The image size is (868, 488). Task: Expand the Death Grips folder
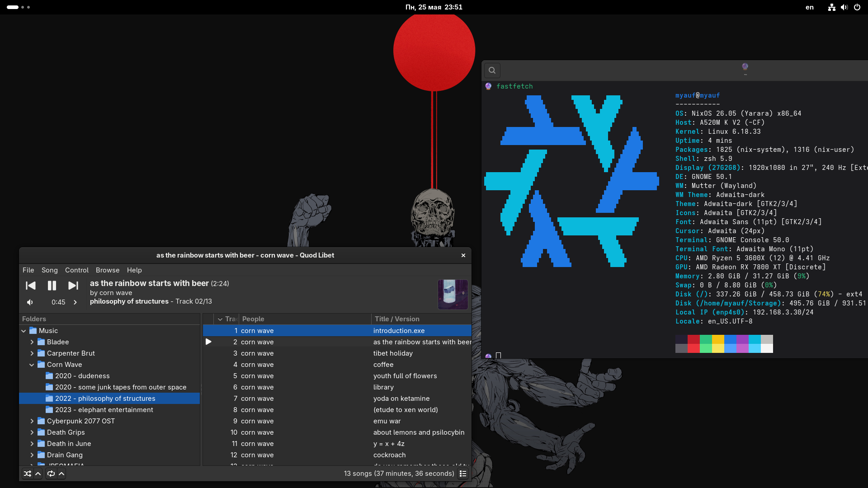[x=32, y=432]
